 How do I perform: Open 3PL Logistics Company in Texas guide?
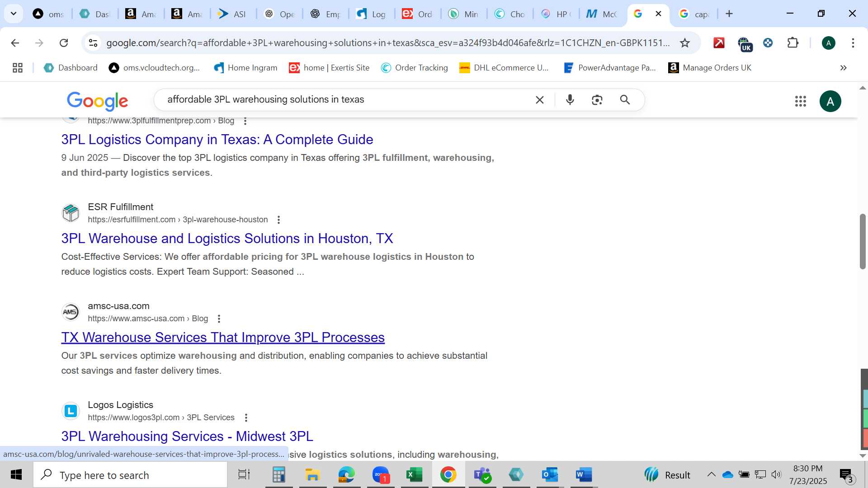[217, 140]
